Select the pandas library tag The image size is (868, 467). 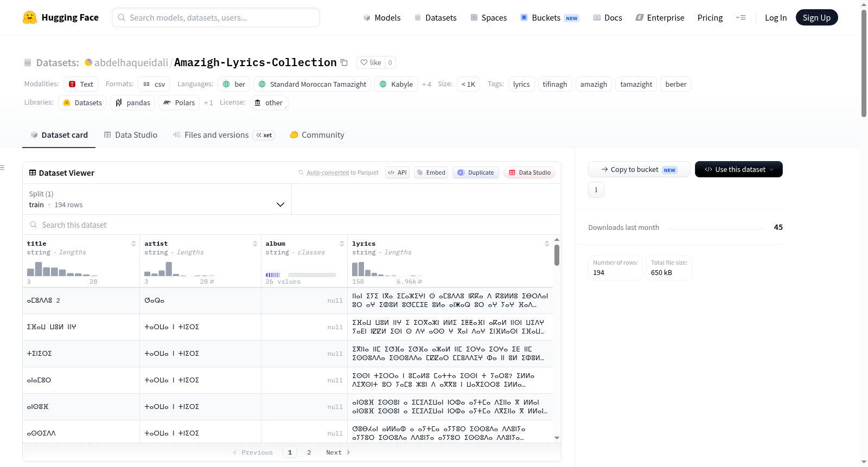click(x=133, y=103)
